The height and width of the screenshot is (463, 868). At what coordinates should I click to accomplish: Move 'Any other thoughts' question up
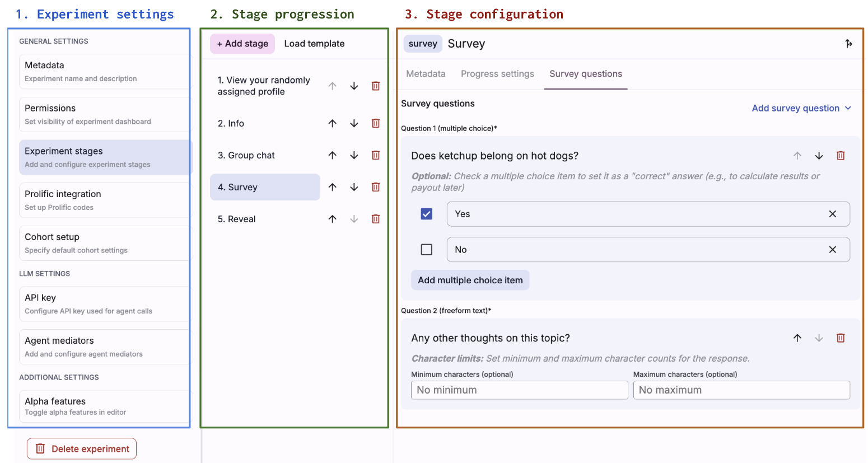coord(797,338)
